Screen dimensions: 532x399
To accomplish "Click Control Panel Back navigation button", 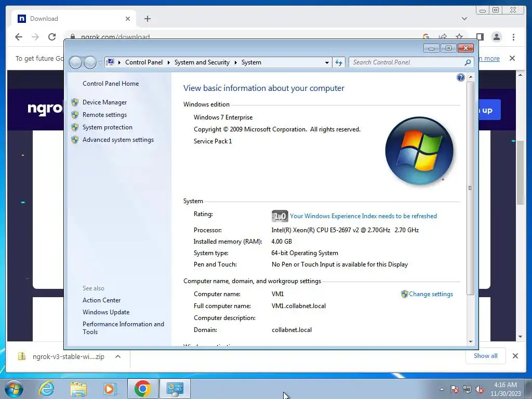I will pos(75,62).
